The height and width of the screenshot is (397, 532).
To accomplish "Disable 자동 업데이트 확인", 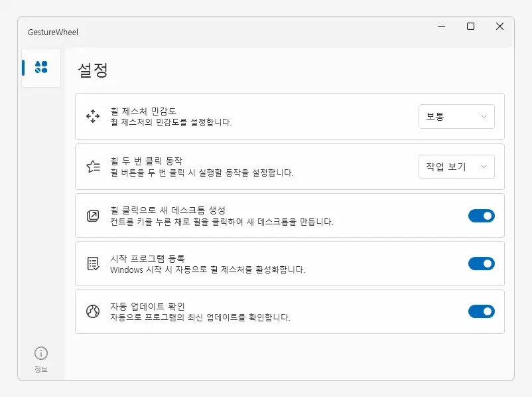I will point(481,311).
